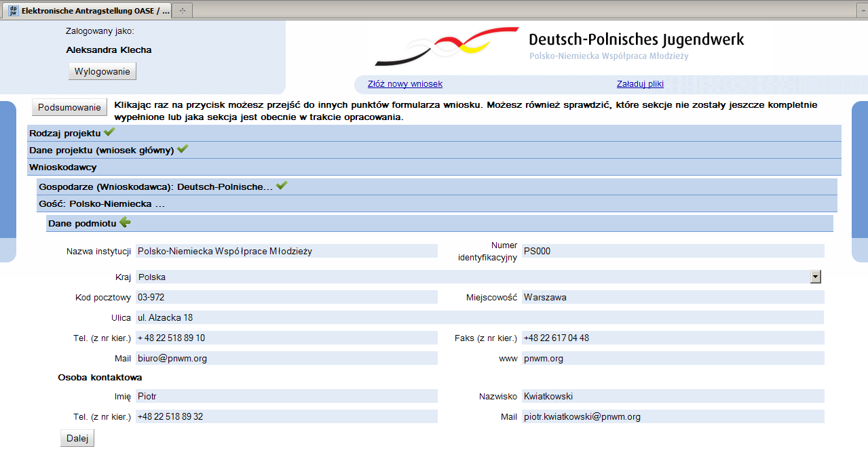
Task: Click the Nazwisko field with Kwiatkowski
Action: point(673,396)
